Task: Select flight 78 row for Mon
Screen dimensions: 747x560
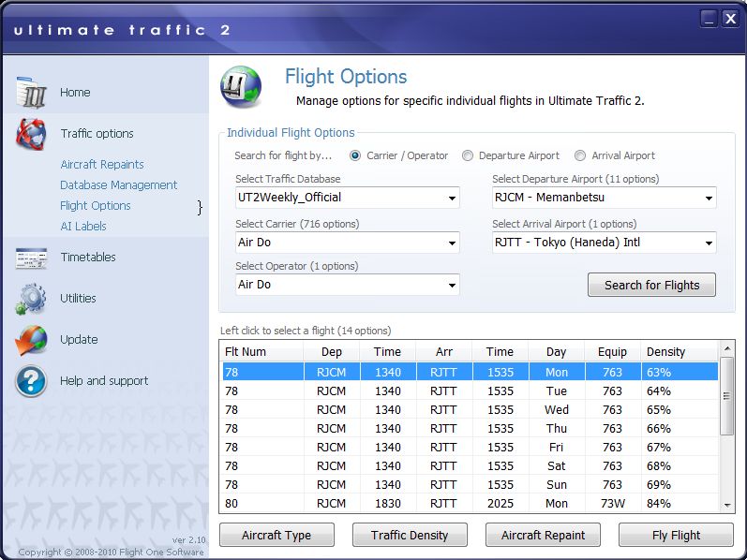Action: pos(471,372)
